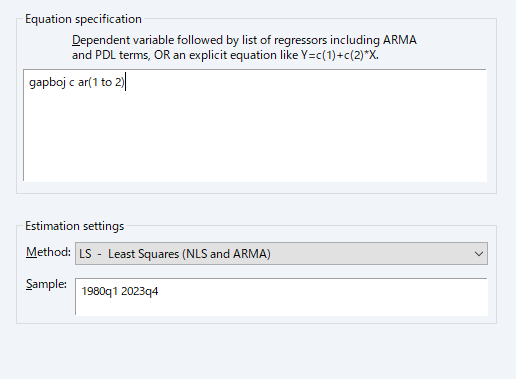Click 1980q1 in the Sample field

point(100,291)
